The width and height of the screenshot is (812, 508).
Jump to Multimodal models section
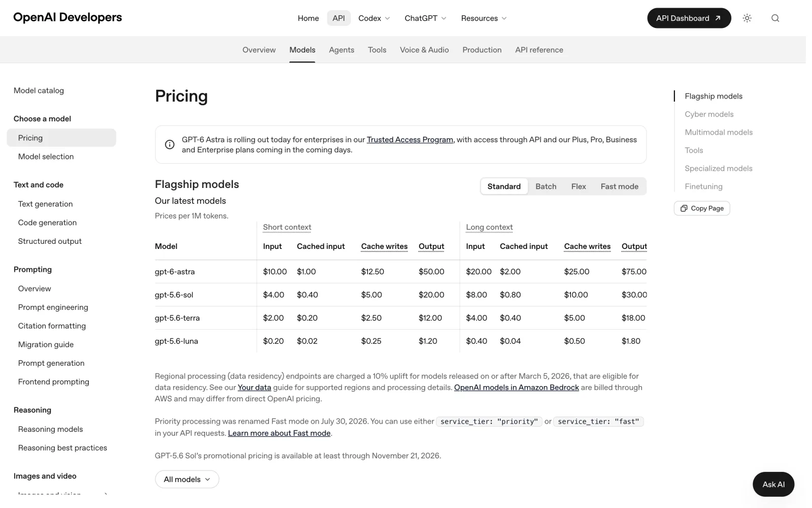pyautogui.click(x=719, y=132)
